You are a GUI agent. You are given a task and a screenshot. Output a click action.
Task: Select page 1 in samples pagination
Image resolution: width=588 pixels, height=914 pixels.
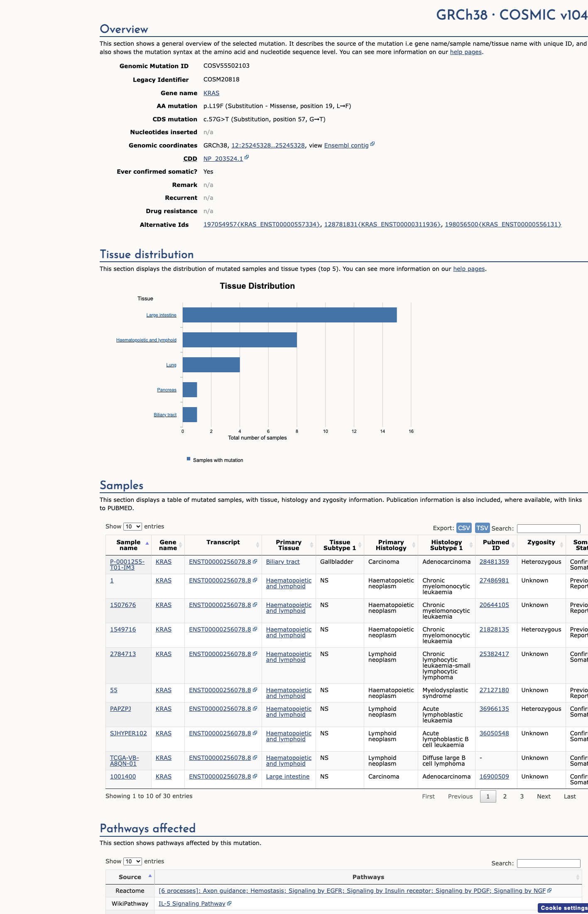pos(488,796)
